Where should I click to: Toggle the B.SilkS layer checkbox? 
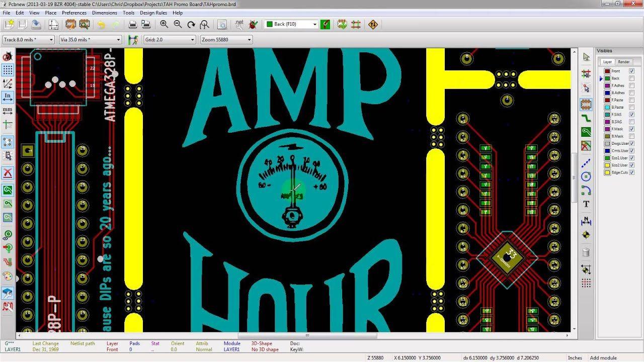point(632,122)
